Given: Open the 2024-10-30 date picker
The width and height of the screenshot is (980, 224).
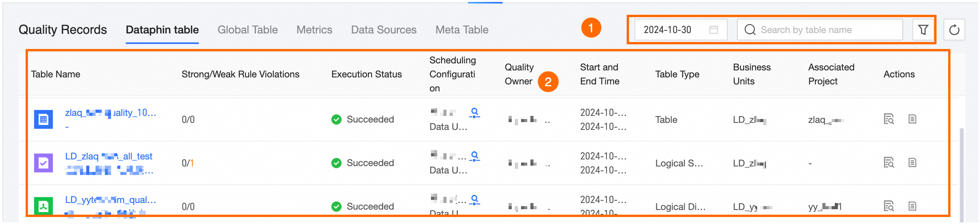Looking at the screenshot, I should click(681, 30).
